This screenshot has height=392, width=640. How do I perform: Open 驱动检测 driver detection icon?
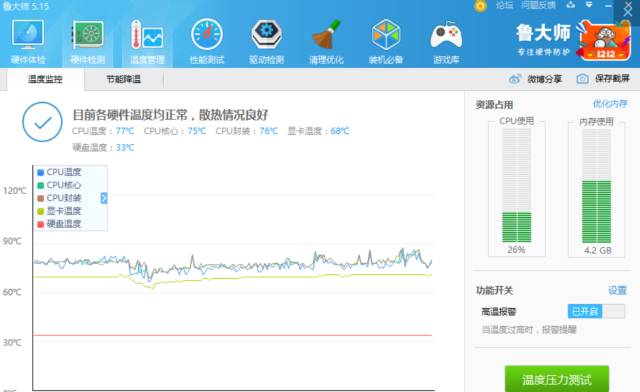[x=267, y=41]
